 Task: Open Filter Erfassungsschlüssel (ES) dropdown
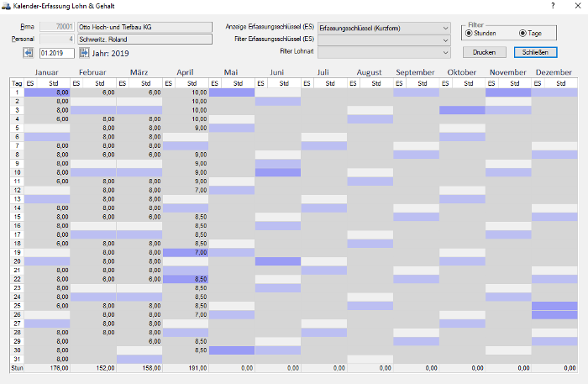click(x=384, y=39)
